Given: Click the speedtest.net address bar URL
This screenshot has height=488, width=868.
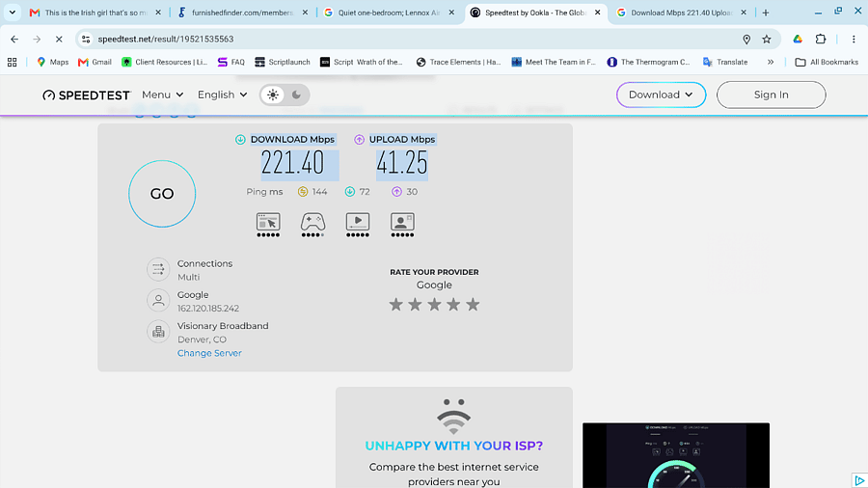Looking at the screenshot, I should pos(166,40).
